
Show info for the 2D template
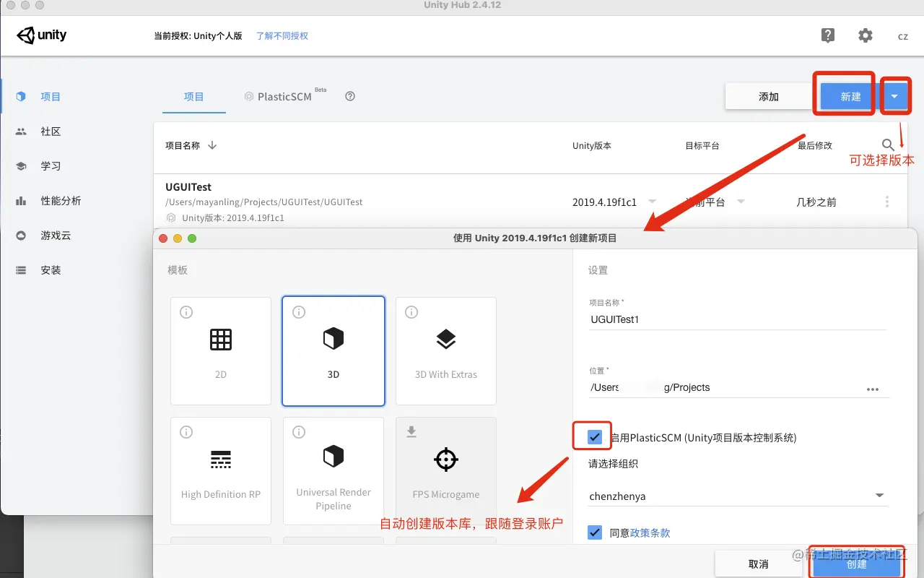tap(186, 312)
